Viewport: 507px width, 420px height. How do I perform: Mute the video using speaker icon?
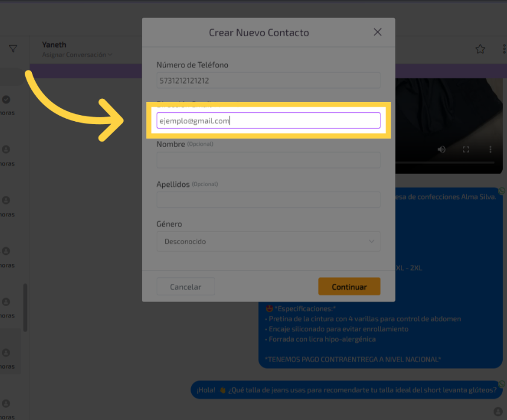(441, 149)
